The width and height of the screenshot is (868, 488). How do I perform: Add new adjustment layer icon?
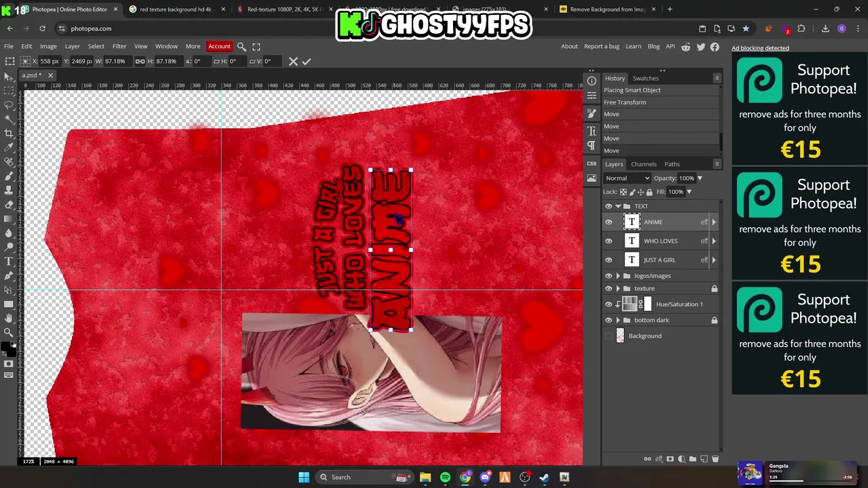(x=682, y=459)
